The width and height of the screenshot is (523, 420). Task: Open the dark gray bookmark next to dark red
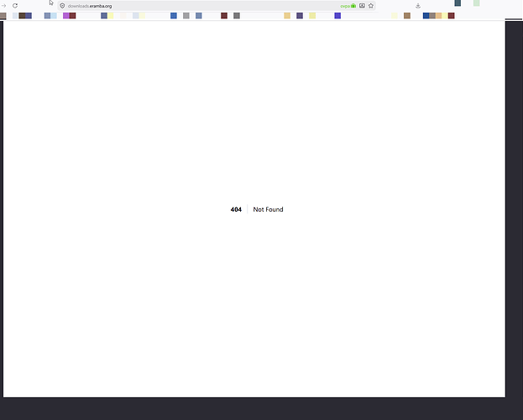click(237, 16)
